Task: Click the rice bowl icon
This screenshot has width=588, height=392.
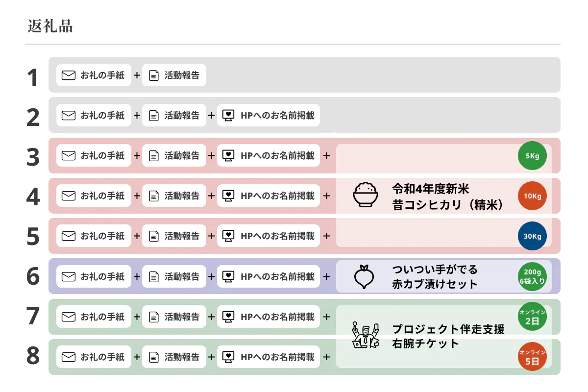Action: pos(366,196)
